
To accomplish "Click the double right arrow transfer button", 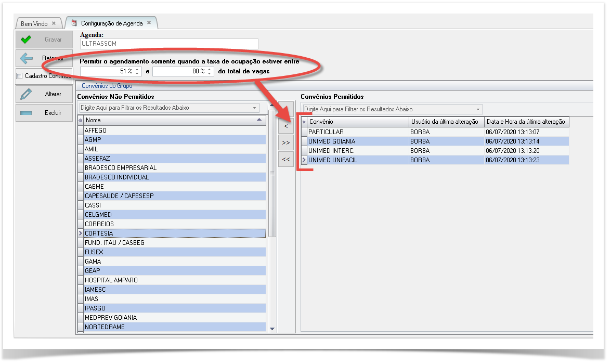I will point(286,142).
